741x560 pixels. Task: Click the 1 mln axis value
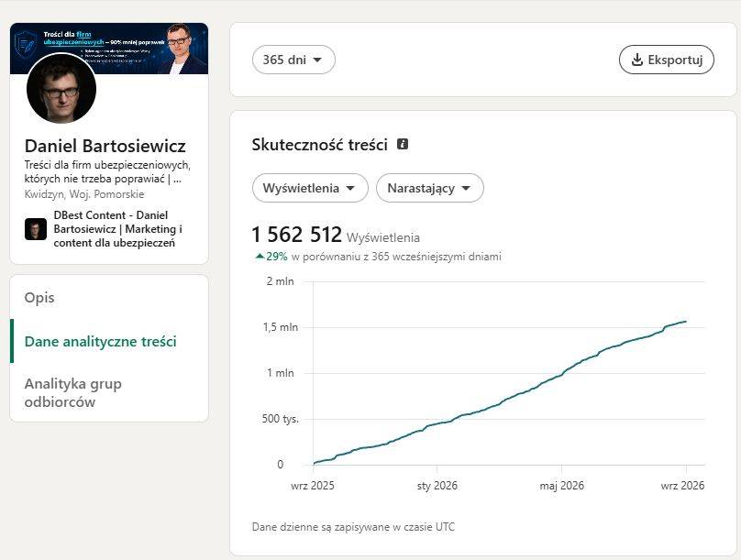pyautogui.click(x=281, y=373)
